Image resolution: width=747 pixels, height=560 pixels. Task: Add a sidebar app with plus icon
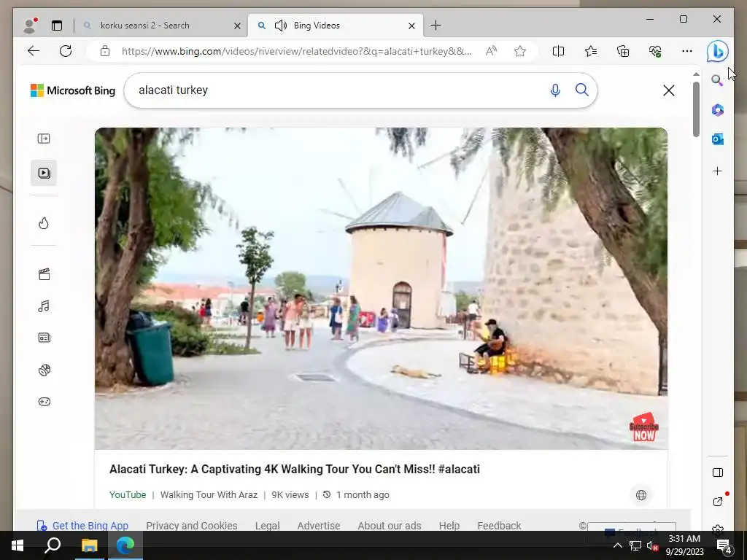click(x=717, y=171)
